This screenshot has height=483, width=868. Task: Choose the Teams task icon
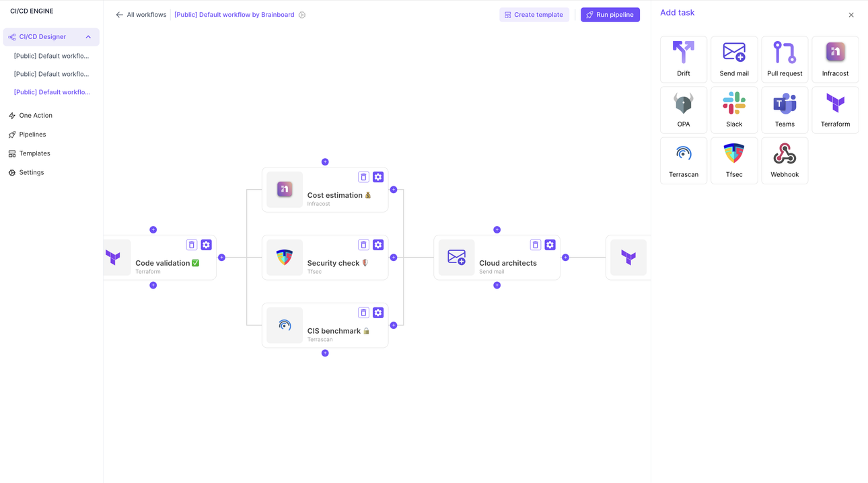click(785, 110)
